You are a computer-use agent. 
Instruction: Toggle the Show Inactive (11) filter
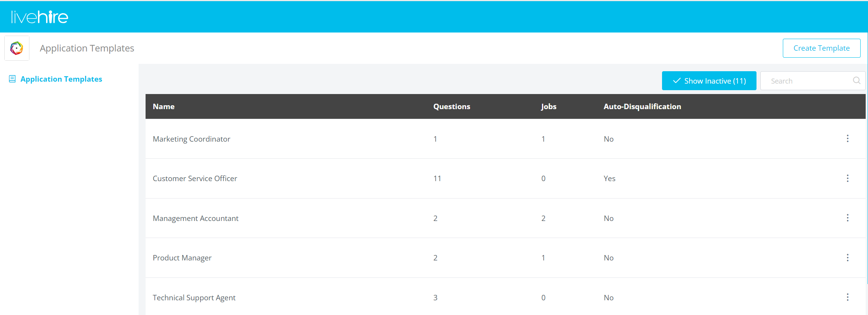(709, 81)
